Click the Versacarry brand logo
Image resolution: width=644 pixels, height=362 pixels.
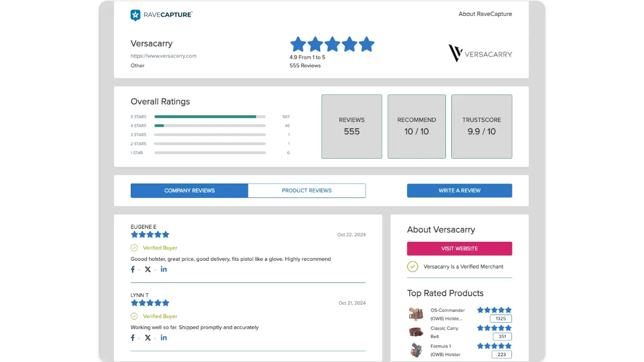tap(480, 53)
